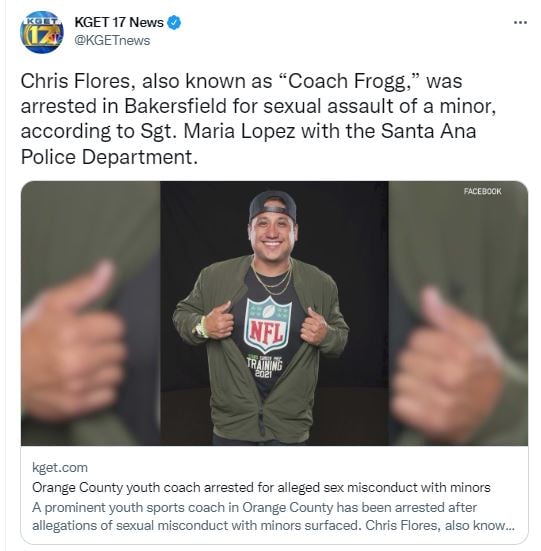The width and height of the screenshot is (541, 551).
Task: Open the center photo of man in green jacket
Action: coord(274,313)
